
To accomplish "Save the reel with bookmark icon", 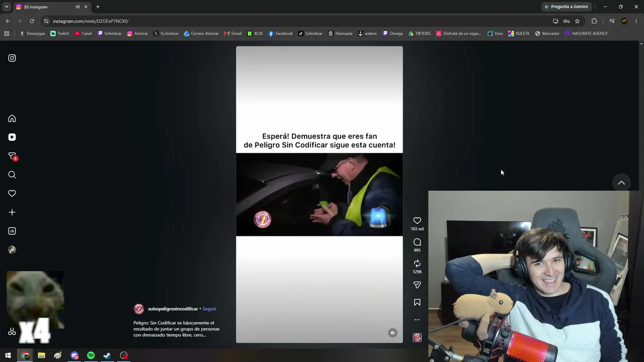I will (x=417, y=303).
